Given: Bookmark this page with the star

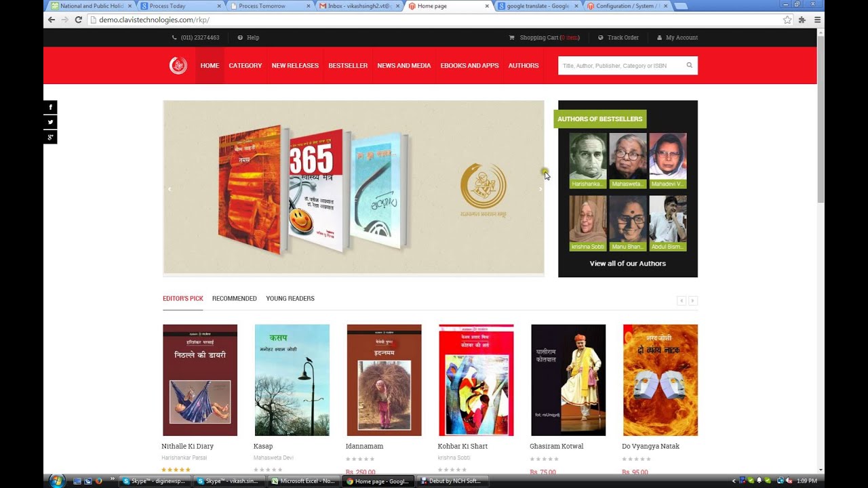Looking at the screenshot, I should 787,20.
